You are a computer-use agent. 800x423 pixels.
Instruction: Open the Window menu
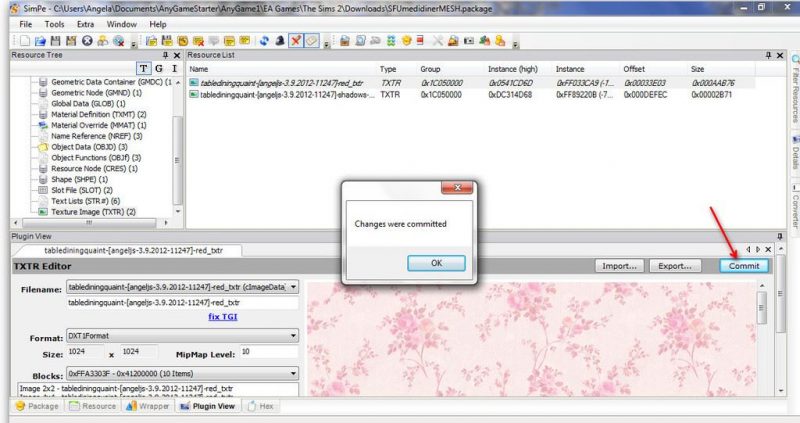point(121,24)
